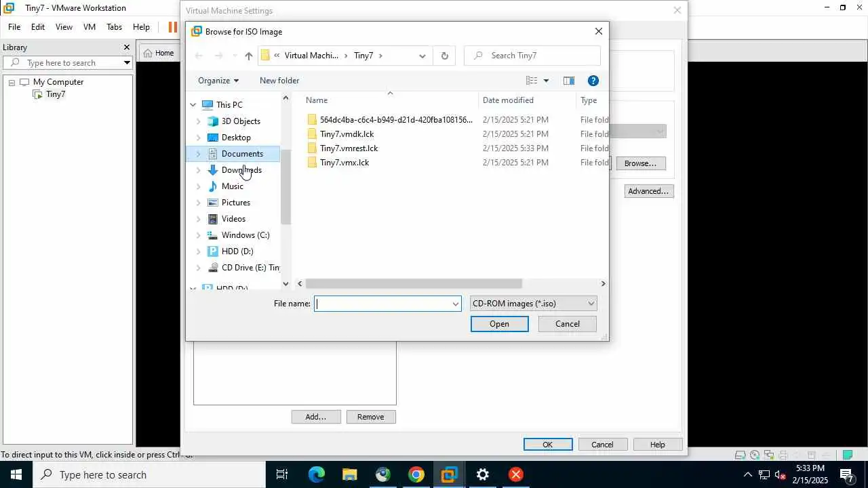Click Remove hardware button
This screenshot has width=868, height=488.
coord(371,417)
